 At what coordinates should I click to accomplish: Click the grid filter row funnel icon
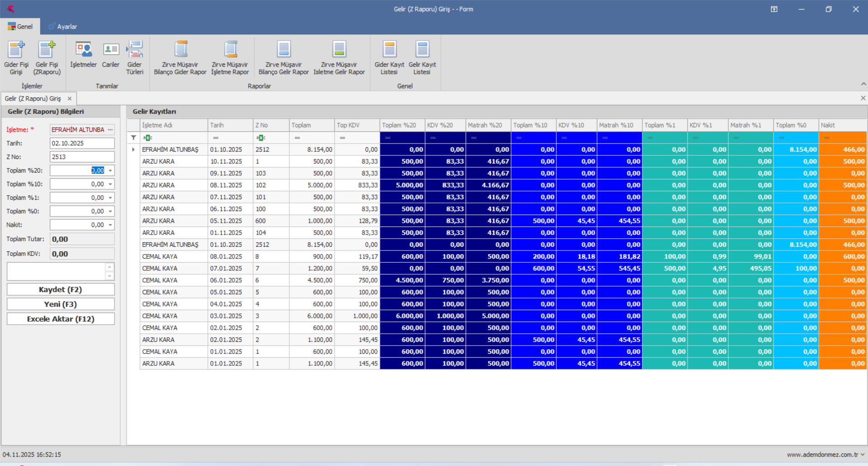click(134, 138)
